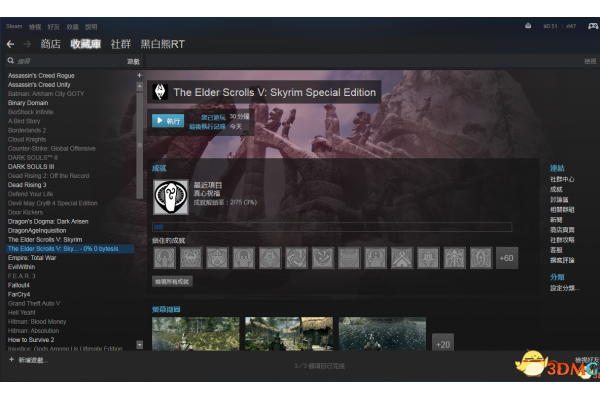
Task: Select Empire: Total War in the list
Action: pyautogui.click(x=32, y=258)
